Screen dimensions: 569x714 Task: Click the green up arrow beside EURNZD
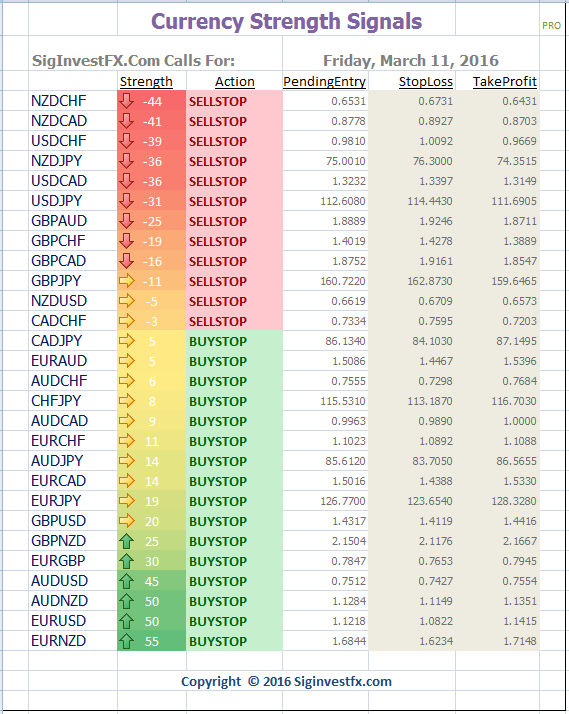126,641
